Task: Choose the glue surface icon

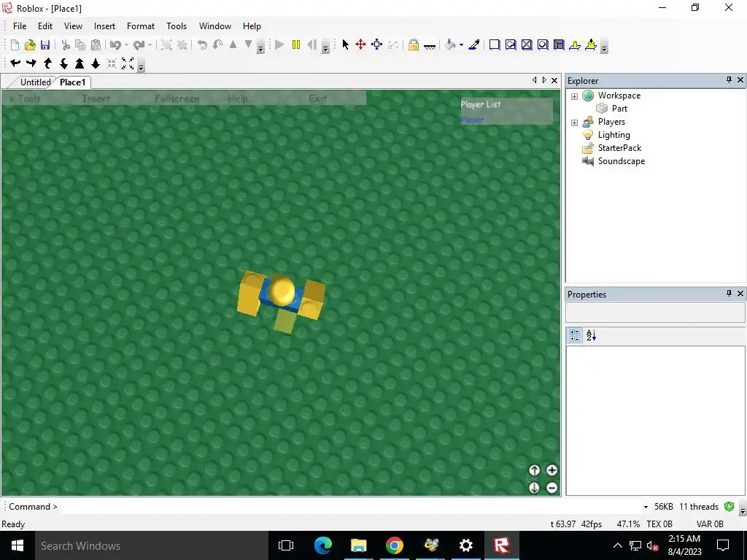Action: (511, 44)
